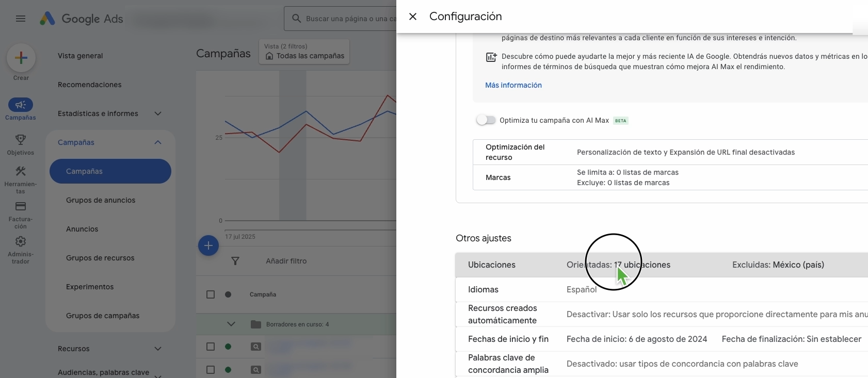Image resolution: width=868 pixels, height=378 pixels.
Task: Click the AI sparkle calendar icon
Action: 491,57
